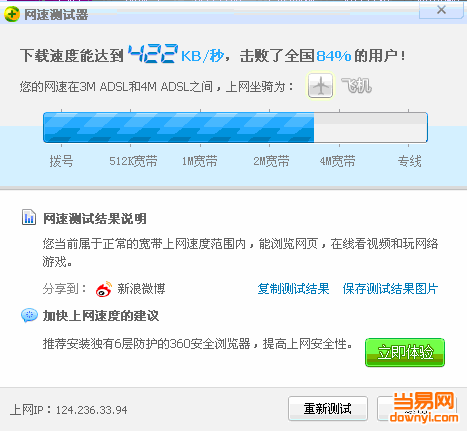The width and height of the screenshot is (467, 431).
Task: Click the blue speed progress bar
Action: [x=235, y=128]
